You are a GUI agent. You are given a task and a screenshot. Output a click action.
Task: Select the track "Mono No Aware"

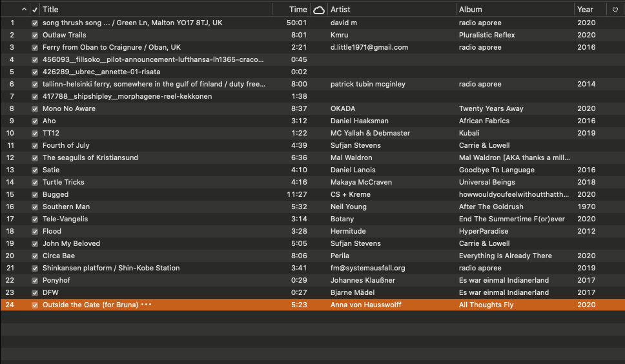[69, 108]
